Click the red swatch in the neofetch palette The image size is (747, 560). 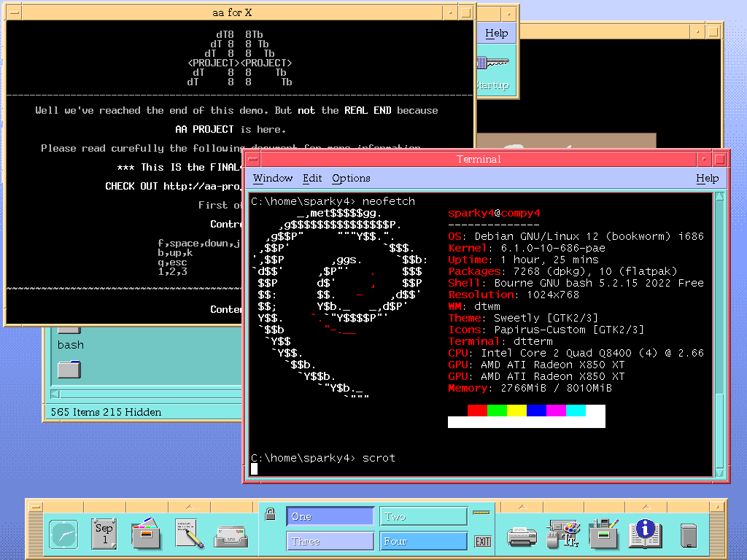pyautogui.click(x=477, y=411)
